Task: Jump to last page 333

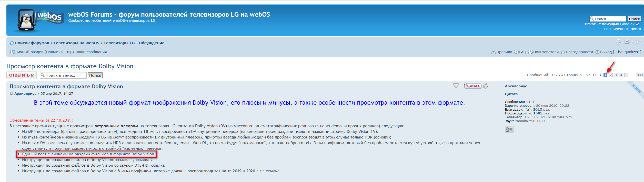Action: (x=640, y=75)
